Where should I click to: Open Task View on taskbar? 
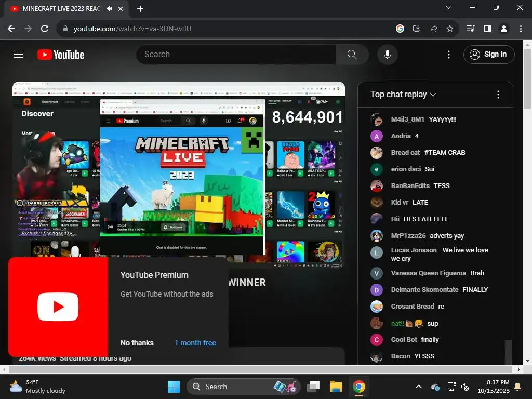click(313, 387)
